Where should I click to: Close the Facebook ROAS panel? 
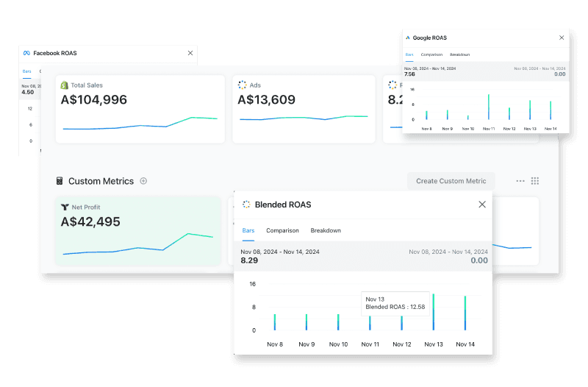click(190, 53)
